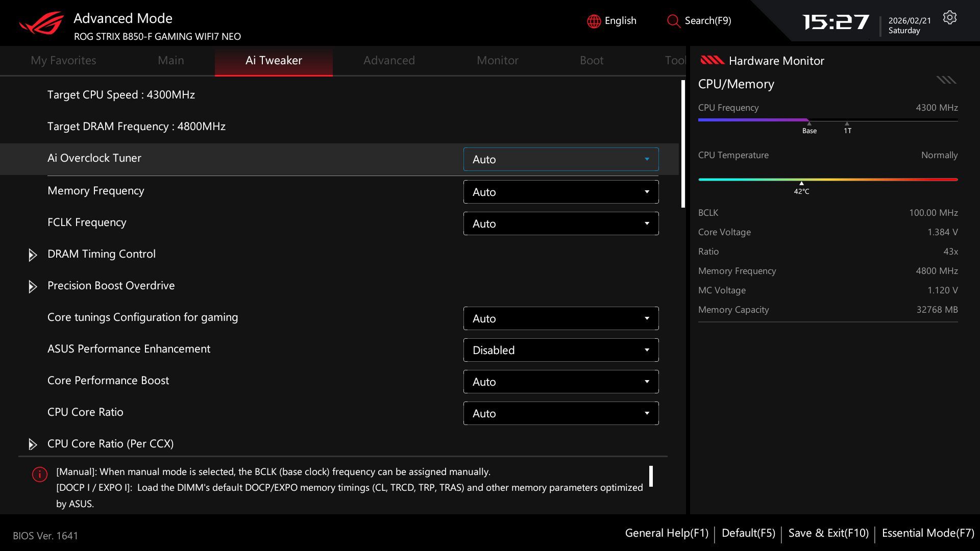Click Target DRAM Frequency : 4800MHz text
This screenshot has height=551, width=980.
point(136,126)
